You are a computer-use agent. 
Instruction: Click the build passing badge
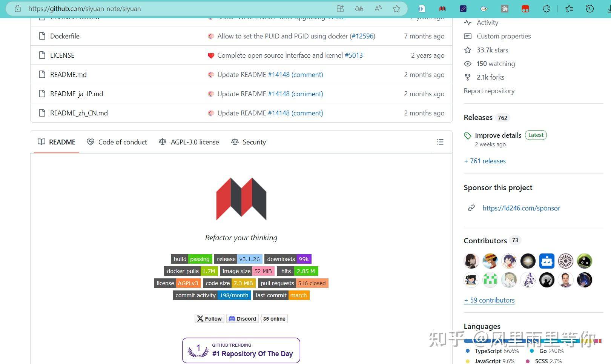(192, 259)
